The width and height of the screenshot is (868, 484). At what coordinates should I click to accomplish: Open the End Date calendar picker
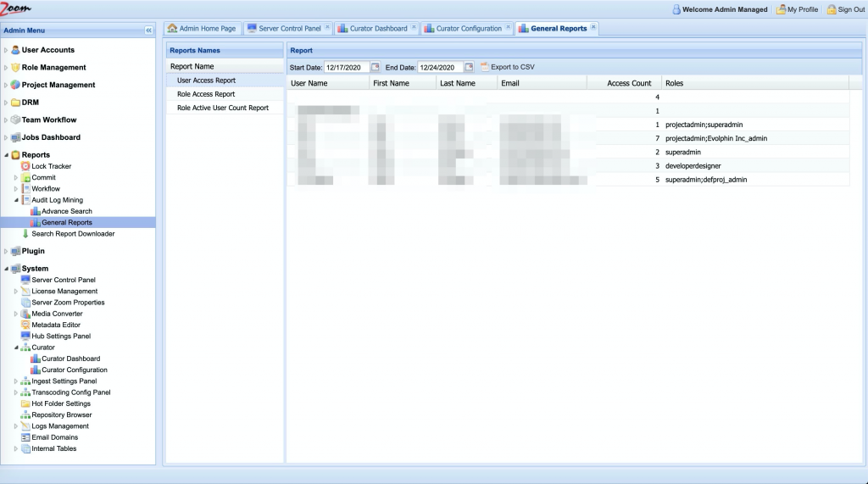point(469,67)
